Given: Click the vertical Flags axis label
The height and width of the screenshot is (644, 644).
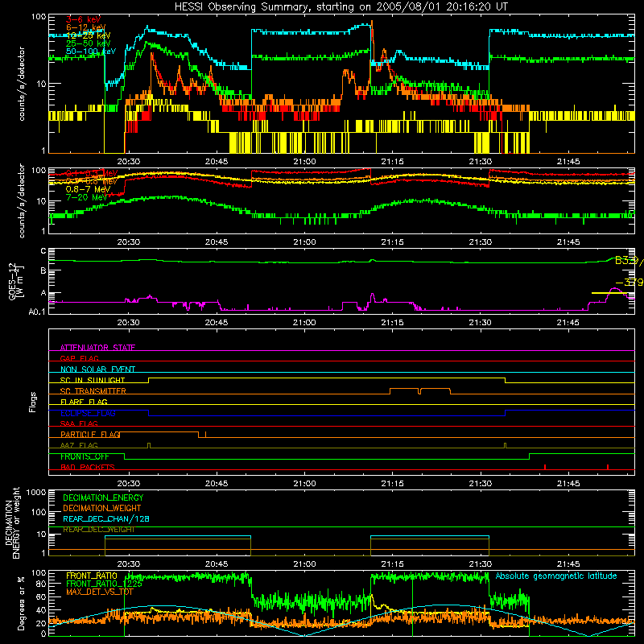Looking at the screenshot, I should point(33,402).
